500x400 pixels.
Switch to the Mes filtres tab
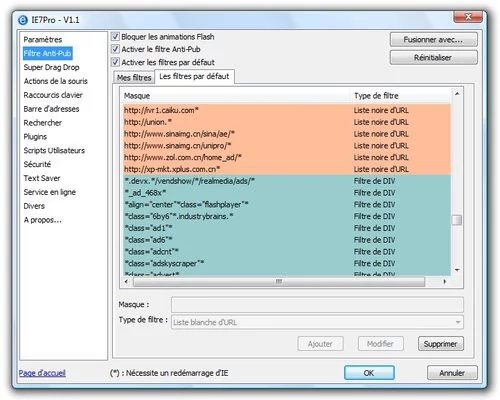coord(134,77)
